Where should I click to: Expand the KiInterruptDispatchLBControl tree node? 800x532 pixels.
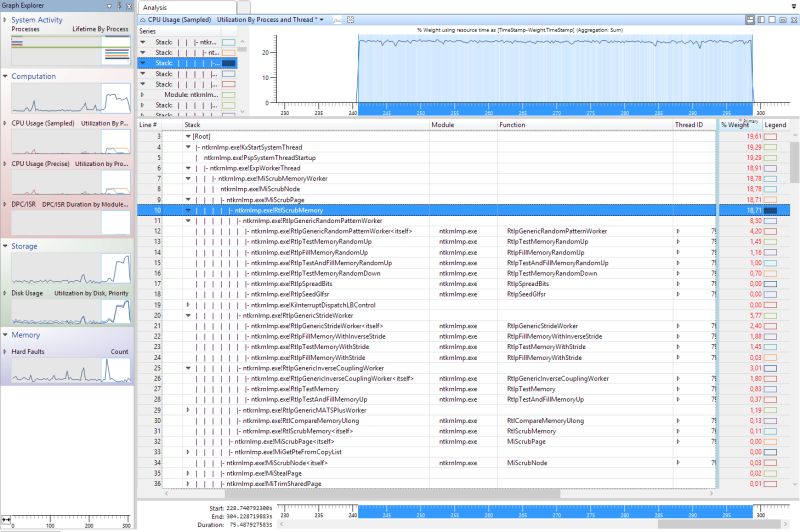[188, 305]
